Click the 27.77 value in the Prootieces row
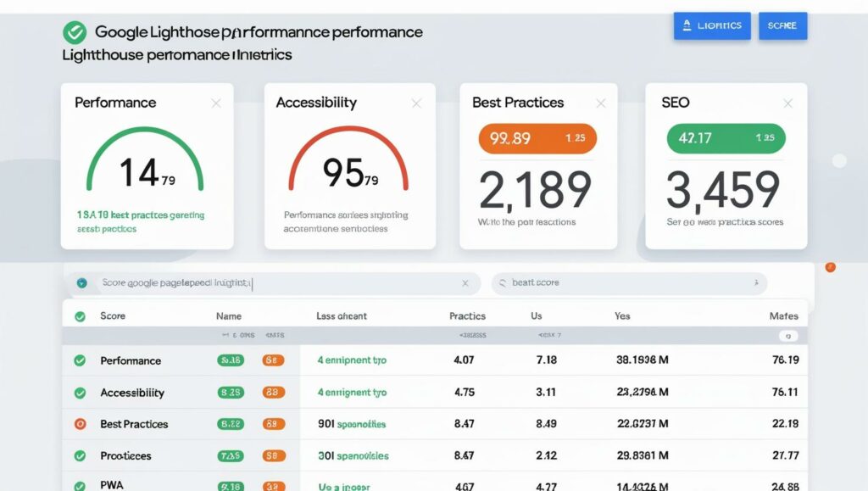 (786, 455)
